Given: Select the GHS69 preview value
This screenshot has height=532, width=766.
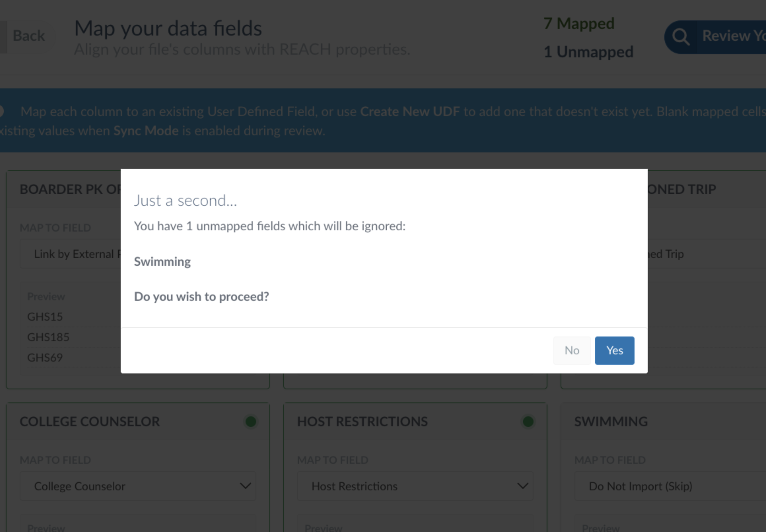Looking at the screenshot, I should point(45,358).
